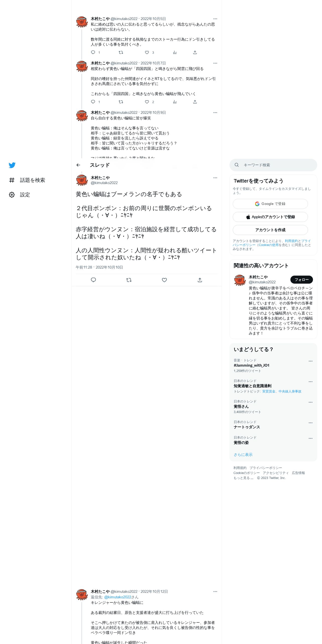The height and width of the screenshot is (644, 322).
Task: Open options for the #Jamming_with_JO1 trend
Action: click(310, 361)
